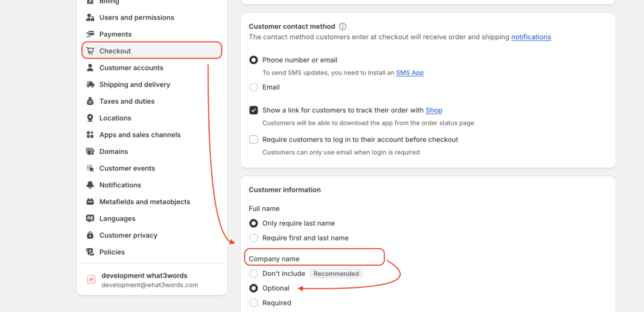Click the Locations pin icon

point(90,118)
